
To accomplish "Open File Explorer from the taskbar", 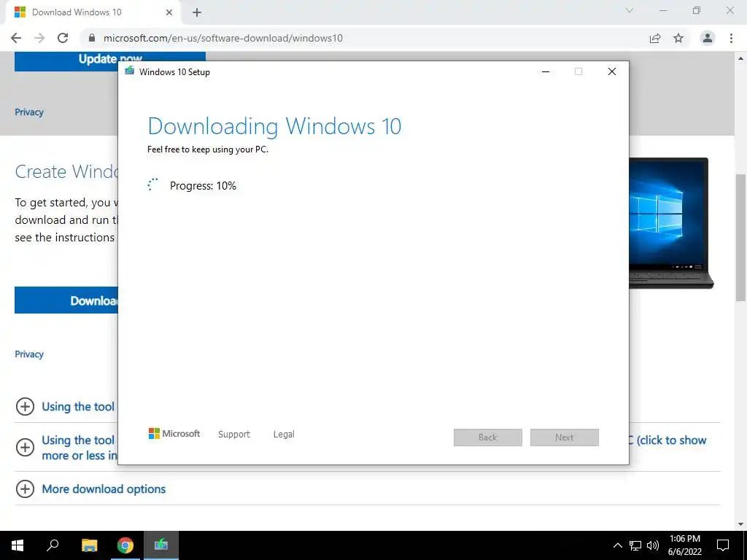I will pos(89,545).
